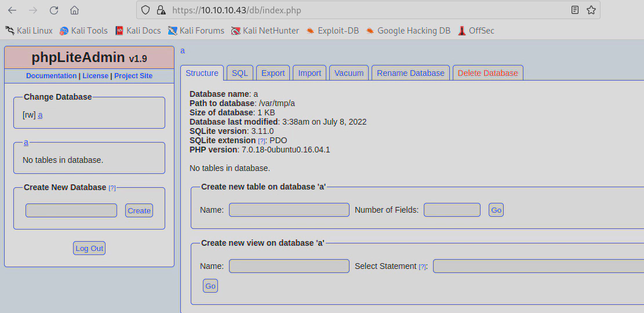
Task: Open the Kali Tools bookmark
Action: [83, 31]
